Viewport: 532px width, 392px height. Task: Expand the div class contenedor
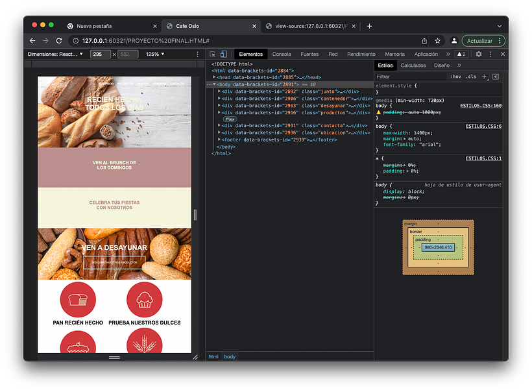pyautogui.click(x=219, y=99)
